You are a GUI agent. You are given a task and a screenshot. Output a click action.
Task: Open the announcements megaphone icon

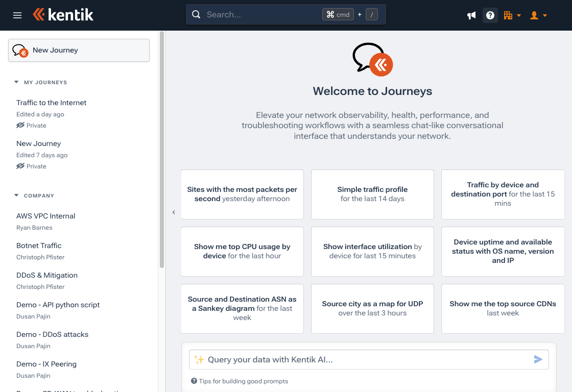click(471, 15)
